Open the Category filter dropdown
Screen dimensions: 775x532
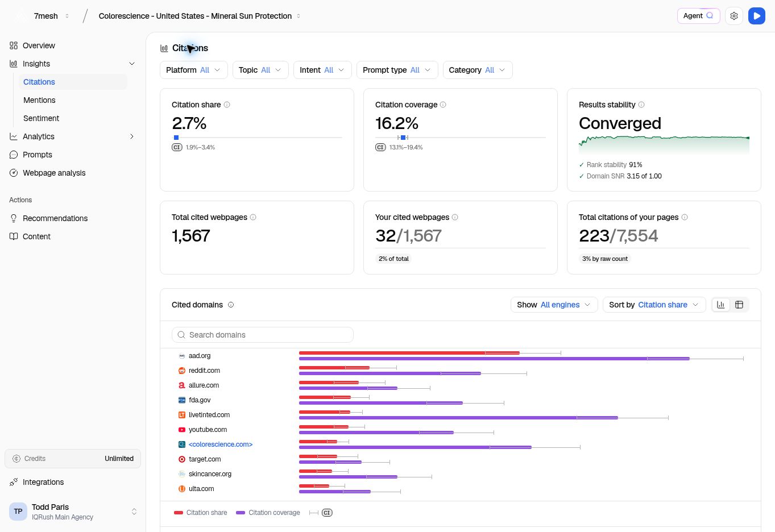[478, 70]
